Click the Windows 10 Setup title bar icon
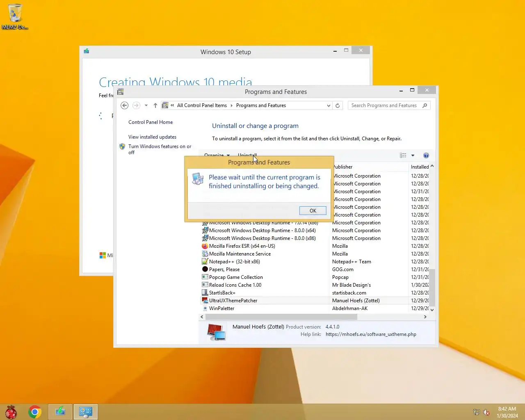525x420 pixels. coord(87,51)
